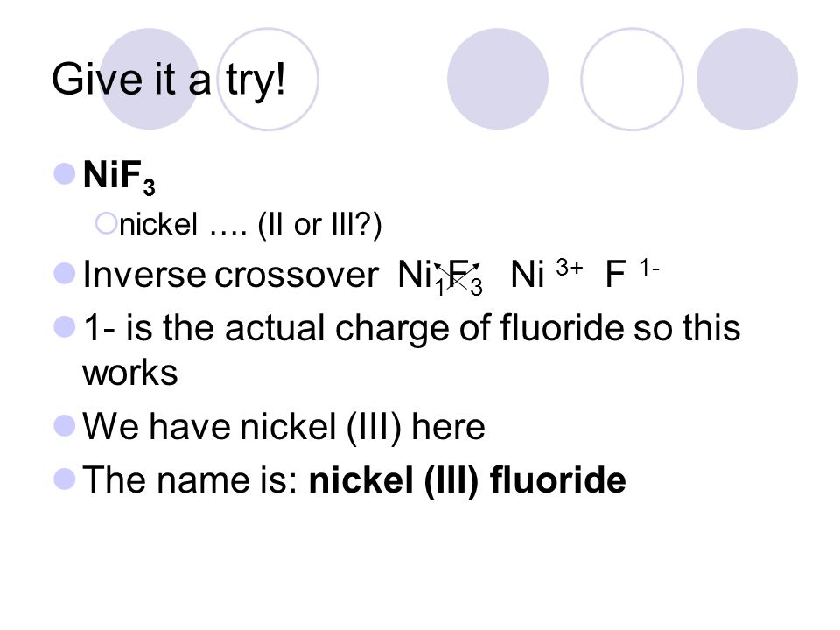Click the hollow bullet before 'nickel ….'
This screenshot has width=840, height=630.
106,223
